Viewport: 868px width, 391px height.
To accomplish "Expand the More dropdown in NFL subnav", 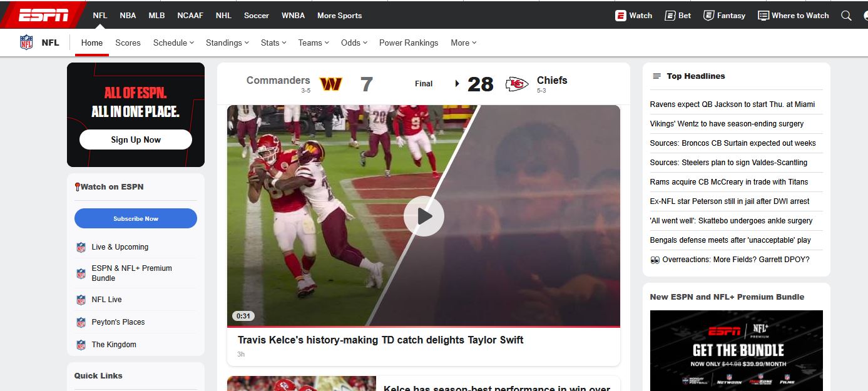I will 463,43.
